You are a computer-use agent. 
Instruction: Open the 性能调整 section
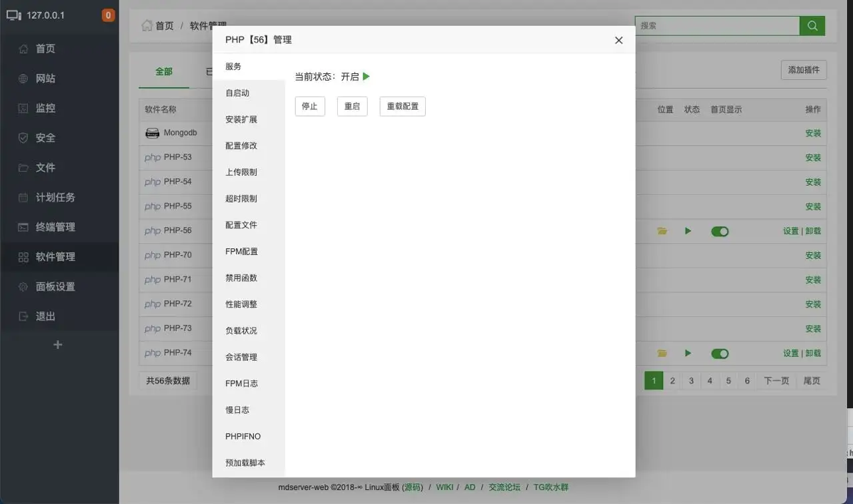pyautogui.click(x=249, y=304)
